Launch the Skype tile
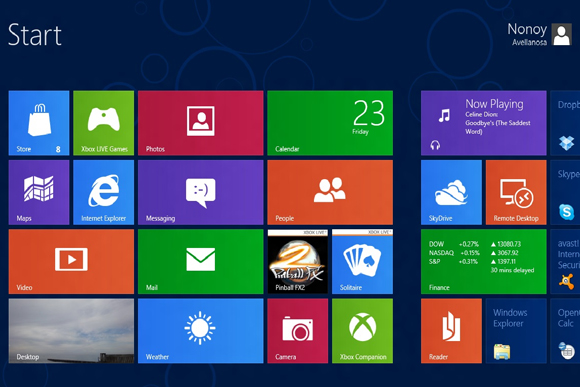Screen dimensions: 580x387 (565, 192)
